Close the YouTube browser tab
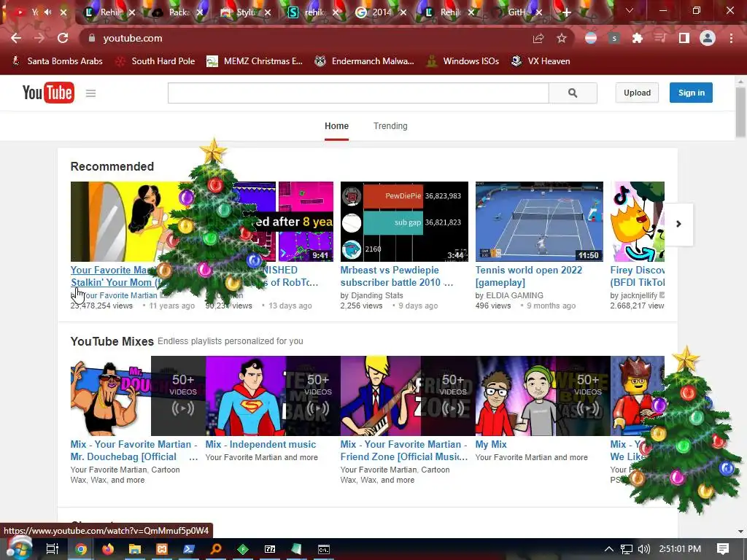 click(x=63, y=12)
